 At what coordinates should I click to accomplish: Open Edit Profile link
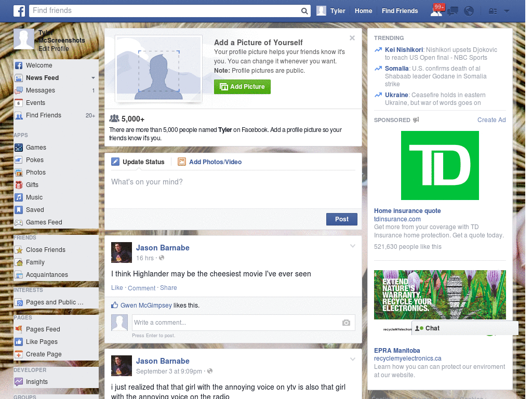coord(54,48)
